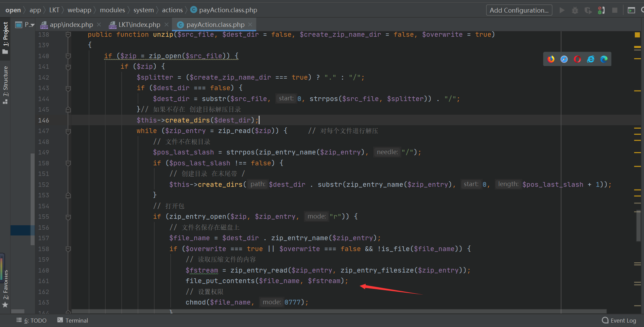Open the Terminal panel
The width and height of the screenshot is (644, 327).
point(73,321)
